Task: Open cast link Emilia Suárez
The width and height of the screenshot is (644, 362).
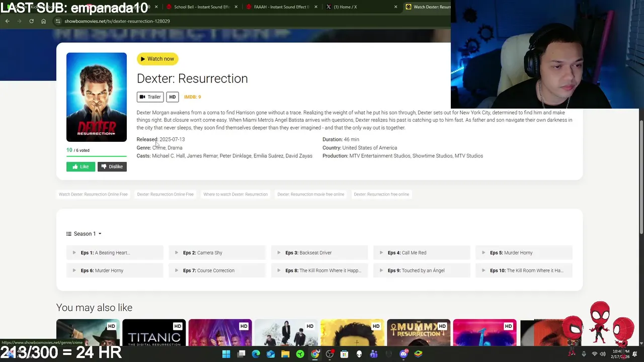Action: 268,156
